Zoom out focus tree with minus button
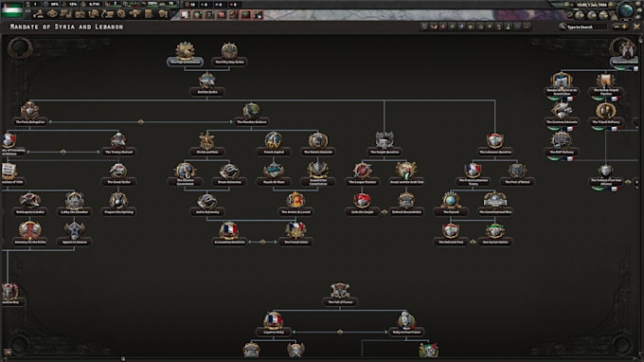Viewport: 644px width, 362px height. [617, 27]
